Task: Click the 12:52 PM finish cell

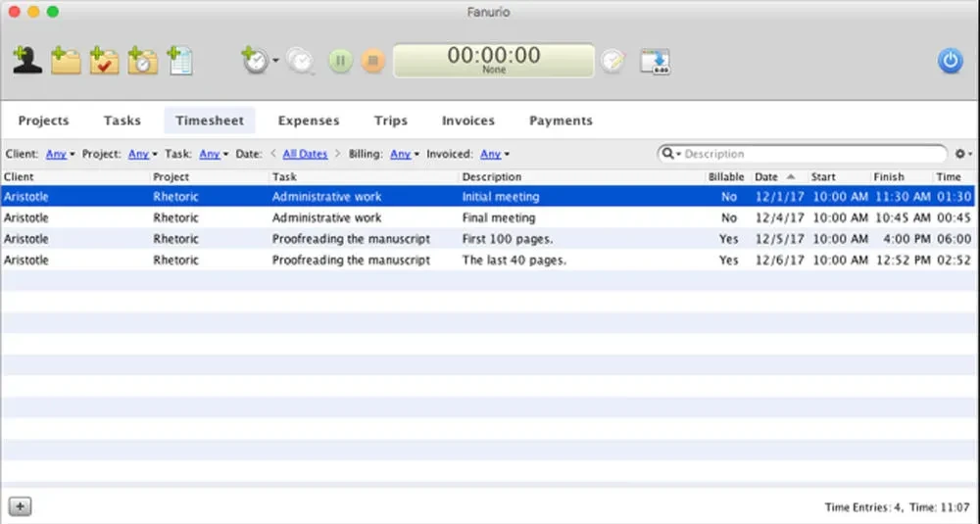Action: point(904,260)
